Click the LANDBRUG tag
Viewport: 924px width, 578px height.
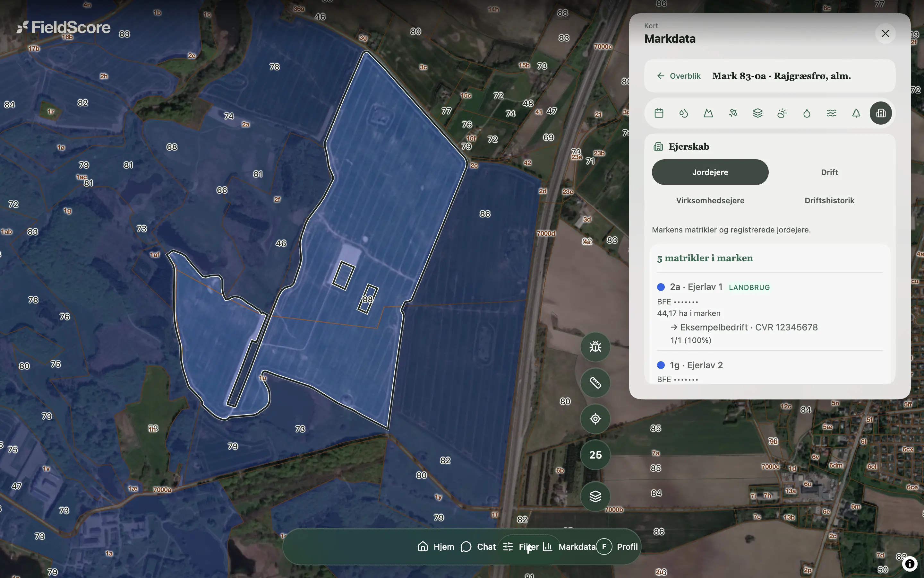pyautogui.click(x=749, y=287)
